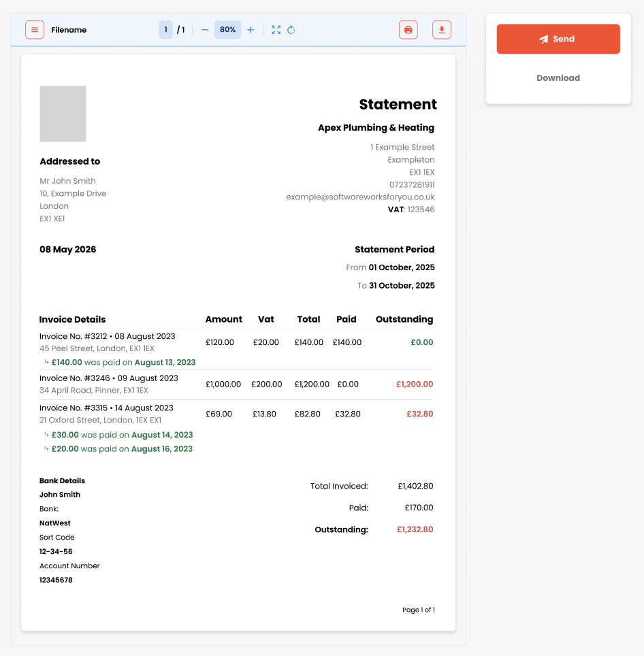Select the grey logo placeholder image
Viewport: 644px width, 656px height.
tap(63, 114)
